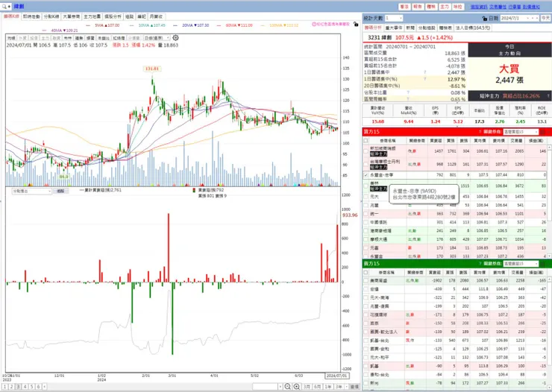
Task: Click the help icon next to 佔股本比重
Action: click(x=408, y=92)
